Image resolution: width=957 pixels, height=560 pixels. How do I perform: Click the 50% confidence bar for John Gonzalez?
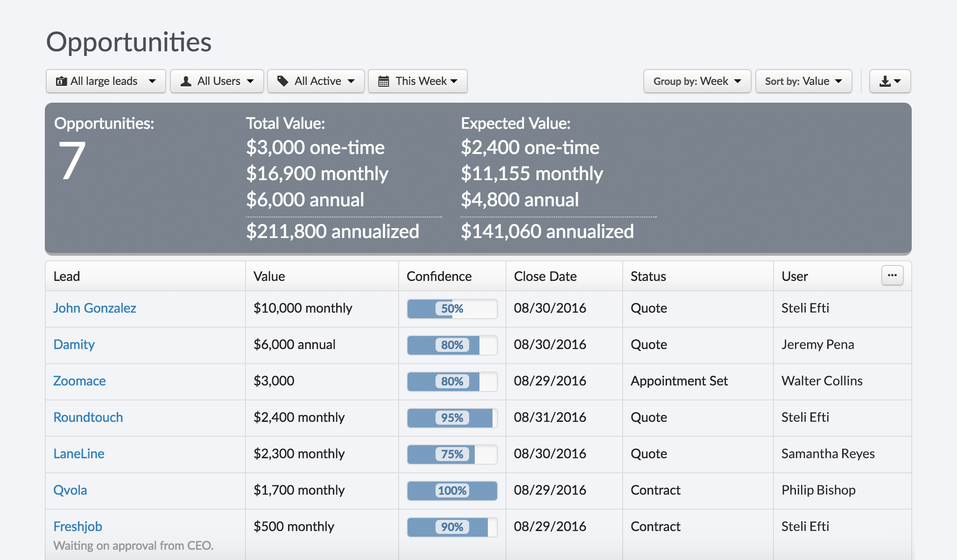(452, 308)
